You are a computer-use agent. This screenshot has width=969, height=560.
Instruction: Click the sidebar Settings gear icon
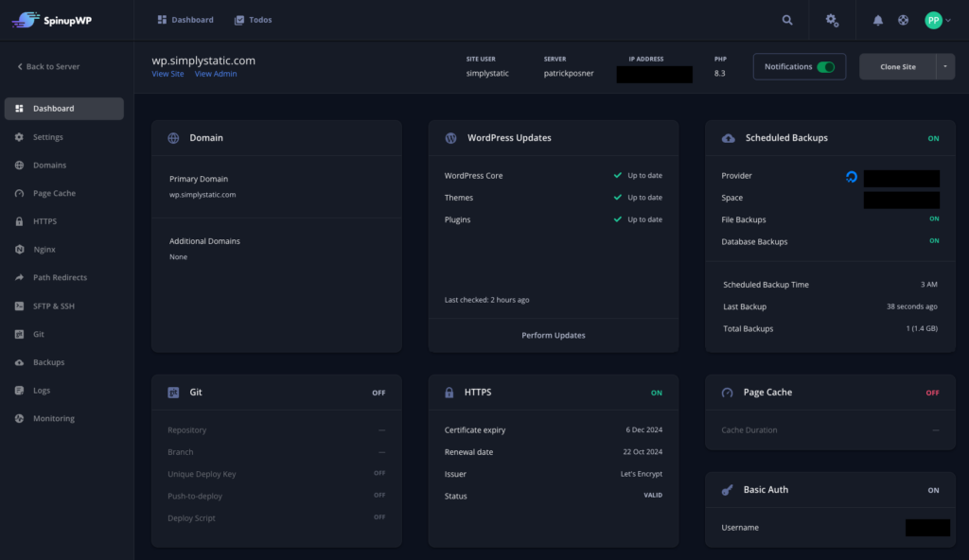click(19, 137)
